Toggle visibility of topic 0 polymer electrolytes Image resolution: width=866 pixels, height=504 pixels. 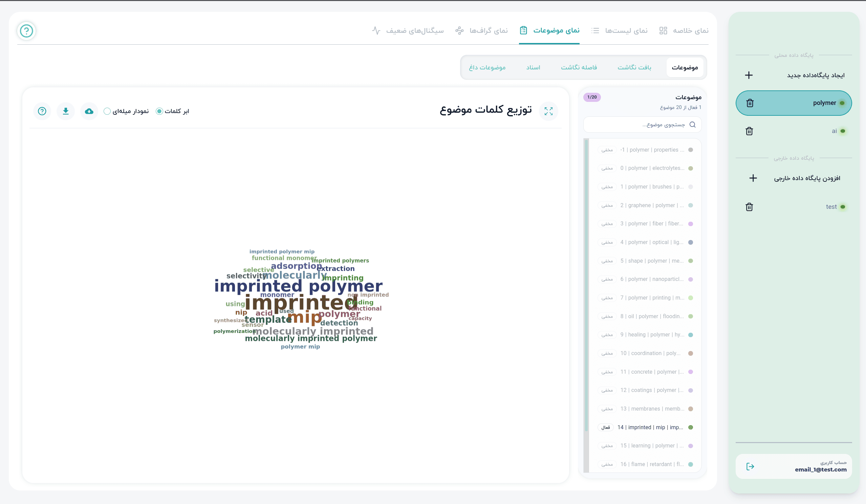point(607,168)
